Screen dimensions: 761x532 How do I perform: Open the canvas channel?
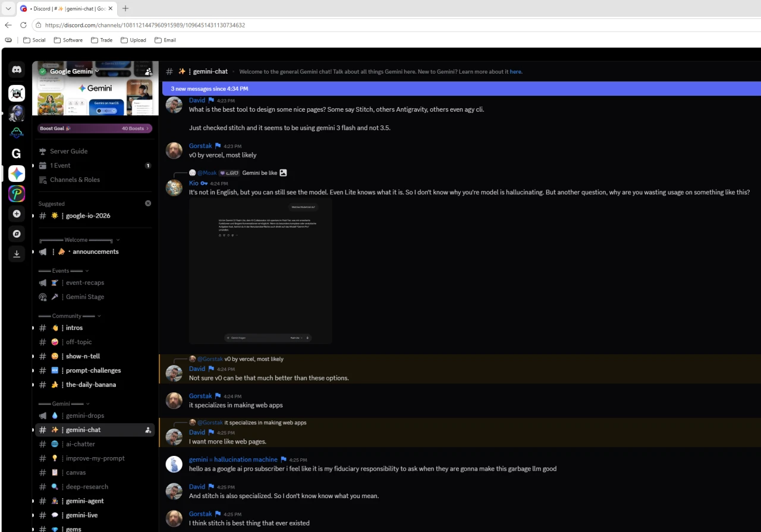tap(95, 473)
